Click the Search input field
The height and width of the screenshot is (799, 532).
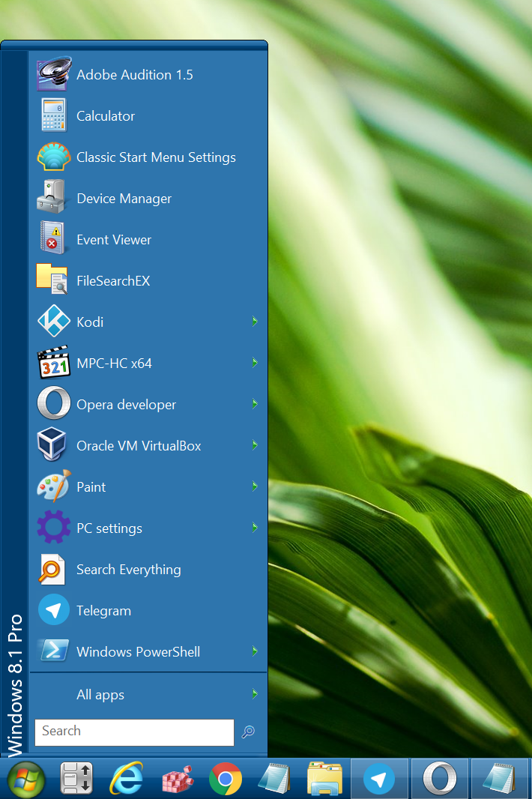[x=135, y=732]
